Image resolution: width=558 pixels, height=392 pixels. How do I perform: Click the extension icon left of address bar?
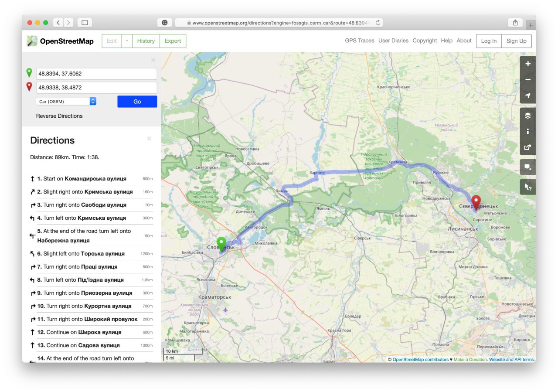[165, 22]
